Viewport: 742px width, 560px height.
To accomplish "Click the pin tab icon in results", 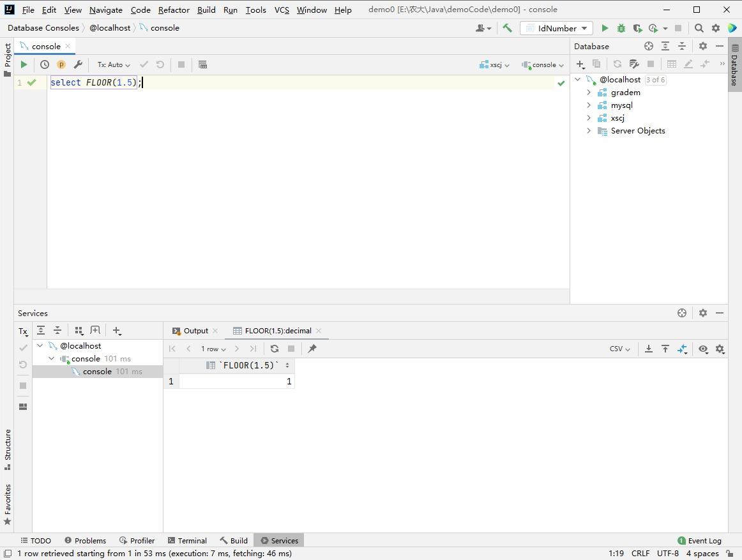I will [x=312, y=349].
